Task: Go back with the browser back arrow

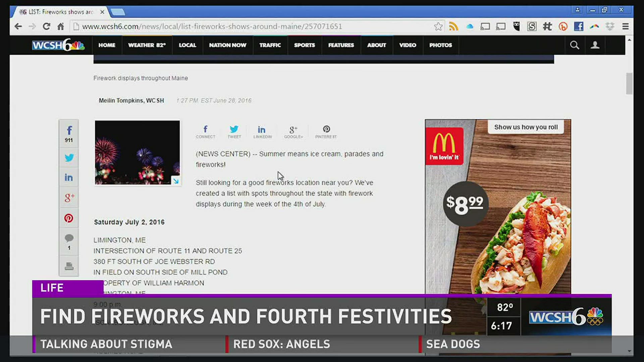Action: coord(18,26)
